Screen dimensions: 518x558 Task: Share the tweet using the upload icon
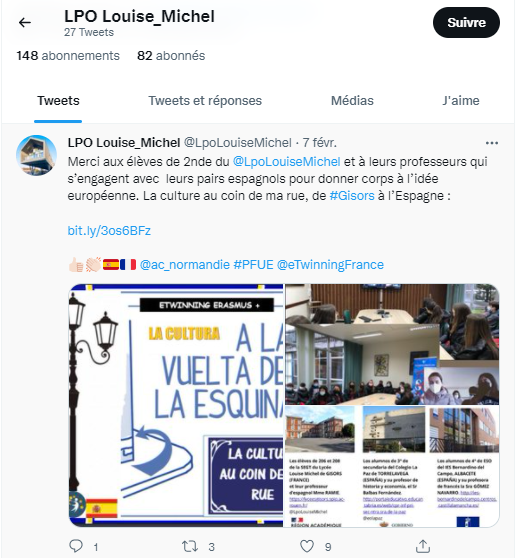tap(423, 546)
